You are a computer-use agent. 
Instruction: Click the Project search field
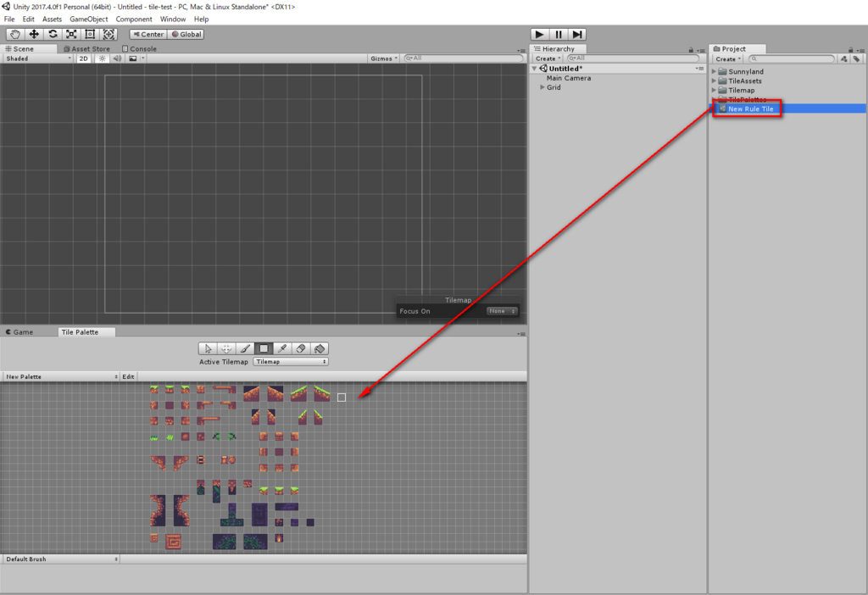(792, 58)
